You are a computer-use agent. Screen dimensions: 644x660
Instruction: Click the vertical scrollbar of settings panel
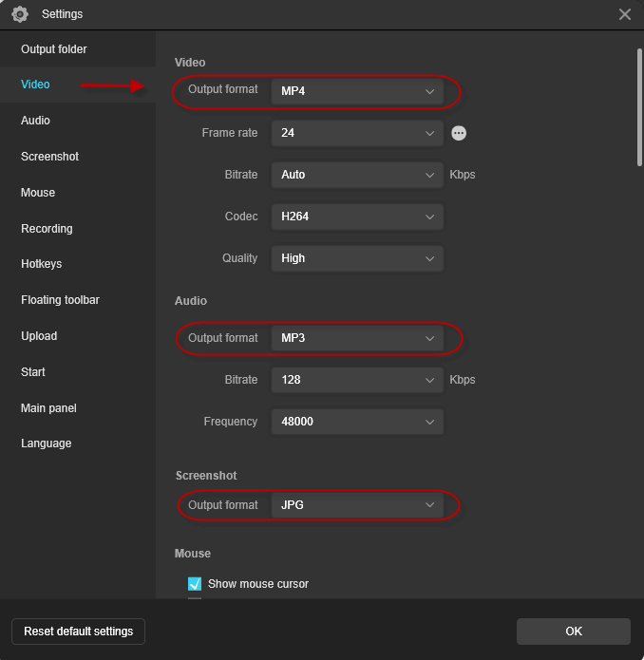(x=639, y=106)
